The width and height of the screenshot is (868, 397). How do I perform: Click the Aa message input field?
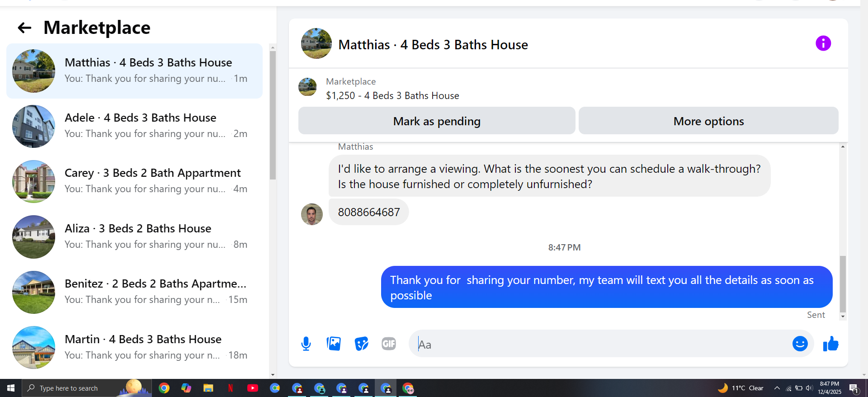[x=601, y=344]
